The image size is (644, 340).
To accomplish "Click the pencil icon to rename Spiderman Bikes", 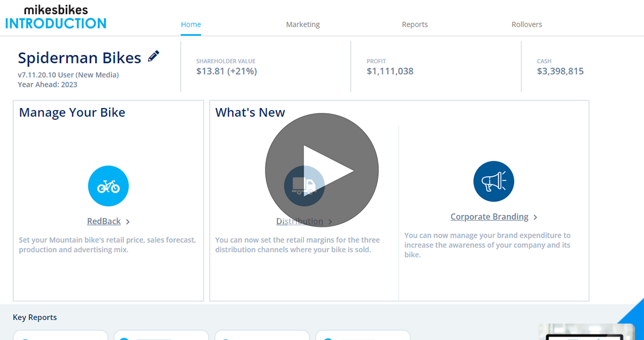I will (153, 56).
